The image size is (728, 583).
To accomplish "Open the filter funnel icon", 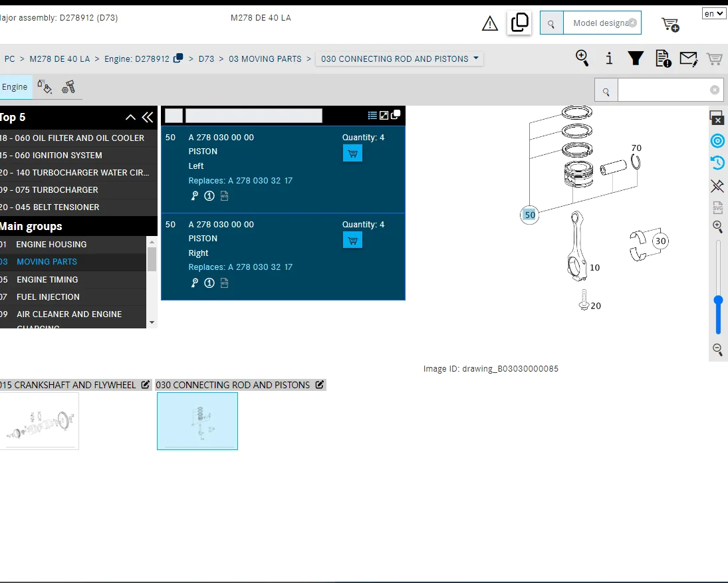I will coord(636,58).
